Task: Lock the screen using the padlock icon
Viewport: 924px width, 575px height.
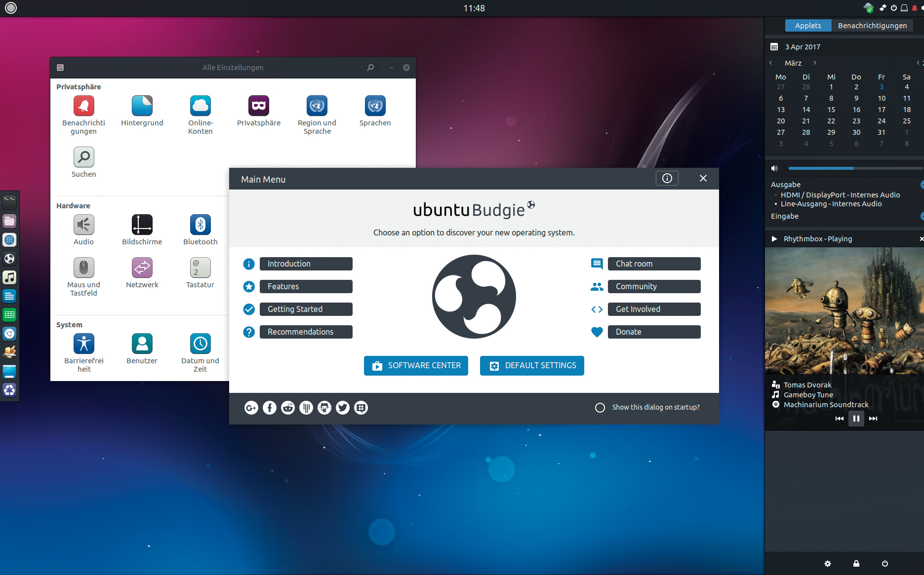Action: pos(856,564)
